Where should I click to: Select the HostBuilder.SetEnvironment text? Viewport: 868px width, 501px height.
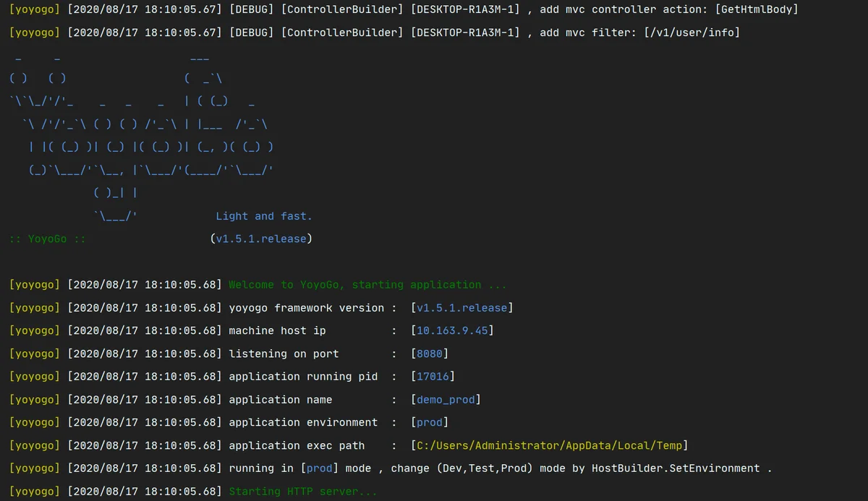point(676,468)
